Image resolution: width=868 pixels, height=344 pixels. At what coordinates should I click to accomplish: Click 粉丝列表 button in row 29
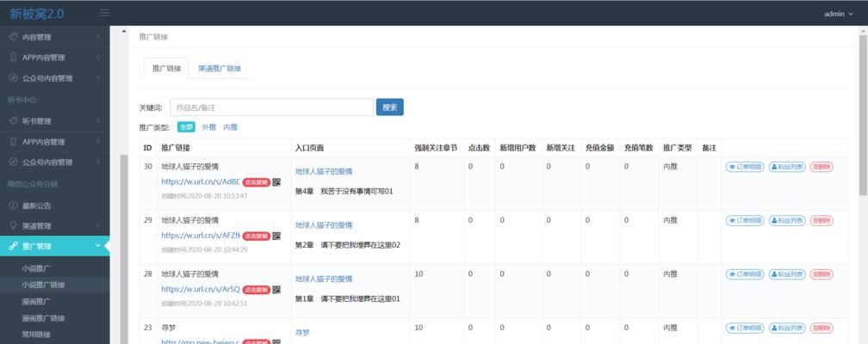tap(787, 220)
